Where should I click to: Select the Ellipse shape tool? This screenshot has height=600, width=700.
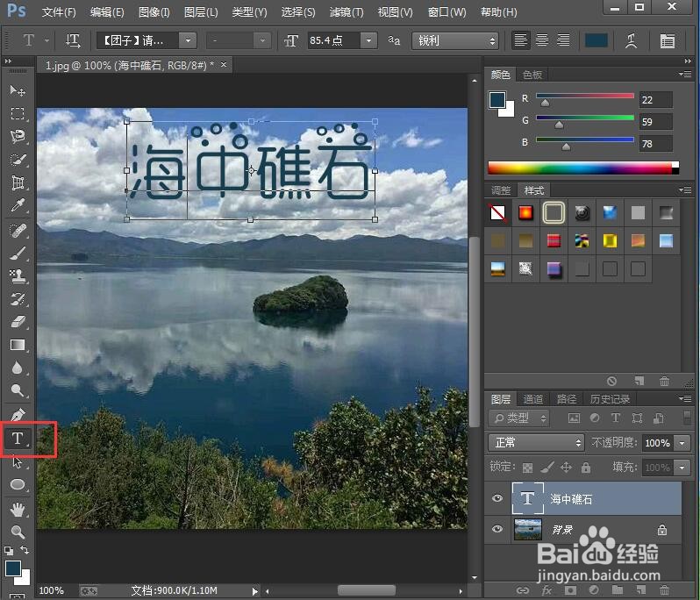[x=18, y=484]
